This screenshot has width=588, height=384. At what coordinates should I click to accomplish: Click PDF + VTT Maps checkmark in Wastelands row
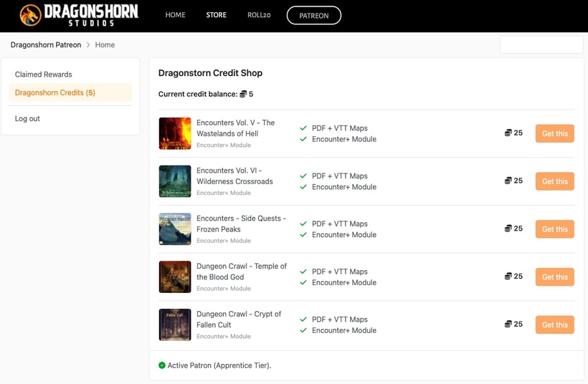point(303,128)
